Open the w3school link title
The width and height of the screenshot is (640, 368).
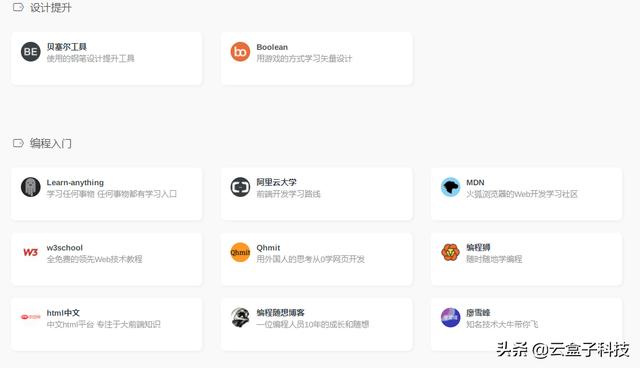coord(64,248)
